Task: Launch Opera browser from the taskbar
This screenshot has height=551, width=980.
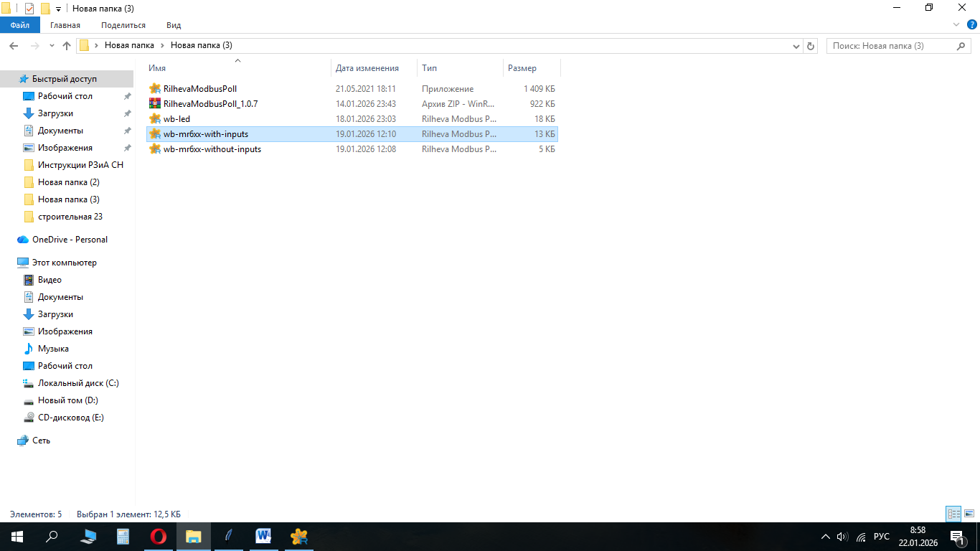Action: click(x=158, y=536)
